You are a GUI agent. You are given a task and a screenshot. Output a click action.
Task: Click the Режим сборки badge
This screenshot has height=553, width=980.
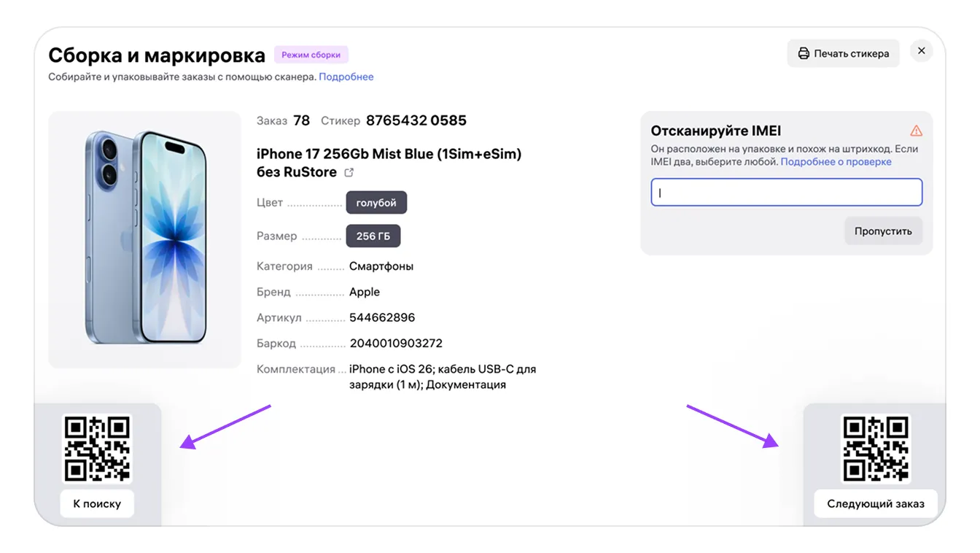point(311,55)
